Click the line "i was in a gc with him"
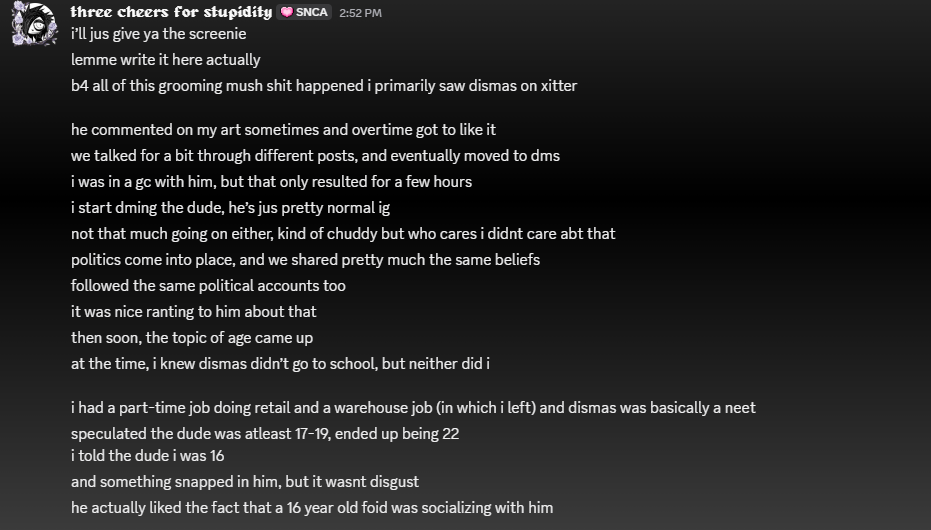931x530 pixels. (x=271, y=182)
